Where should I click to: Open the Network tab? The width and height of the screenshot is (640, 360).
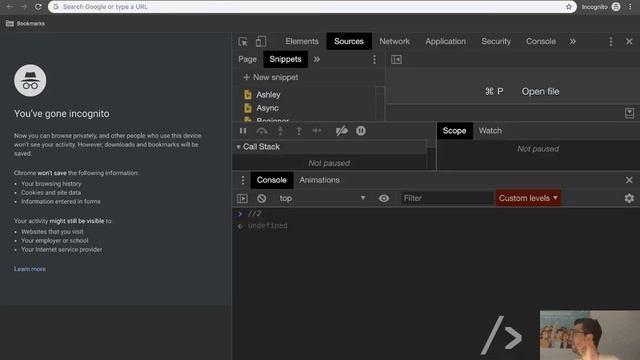tap(394, 41)
